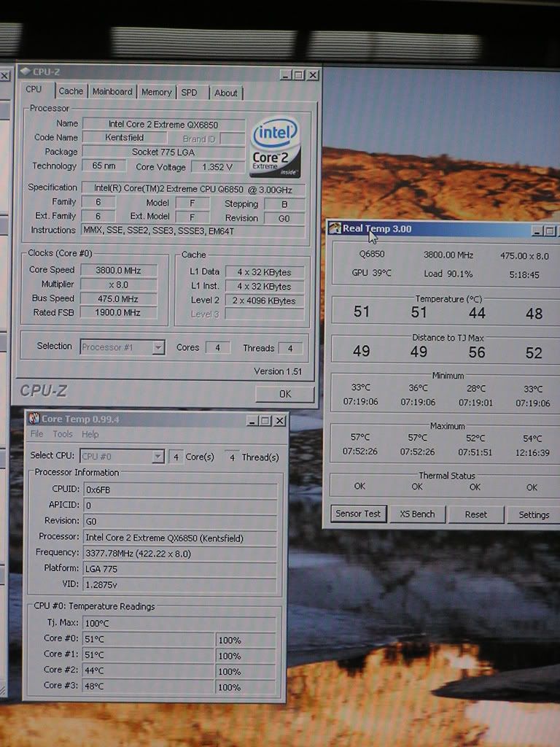Image resolution: width=560 pixels, height=747 pixels.
Task: Click the Platform value LGA 775
Action: (x=181, y=569)
